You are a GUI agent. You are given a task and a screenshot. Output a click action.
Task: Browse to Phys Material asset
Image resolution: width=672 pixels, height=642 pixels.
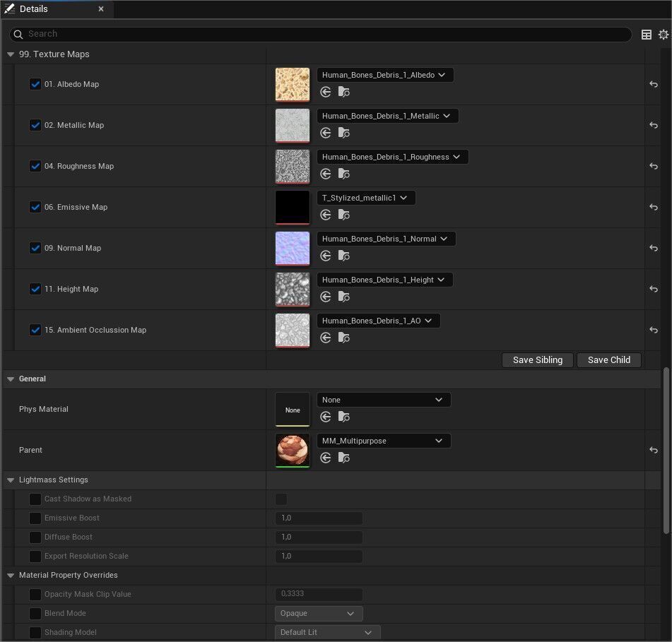[x=343, y=417]
